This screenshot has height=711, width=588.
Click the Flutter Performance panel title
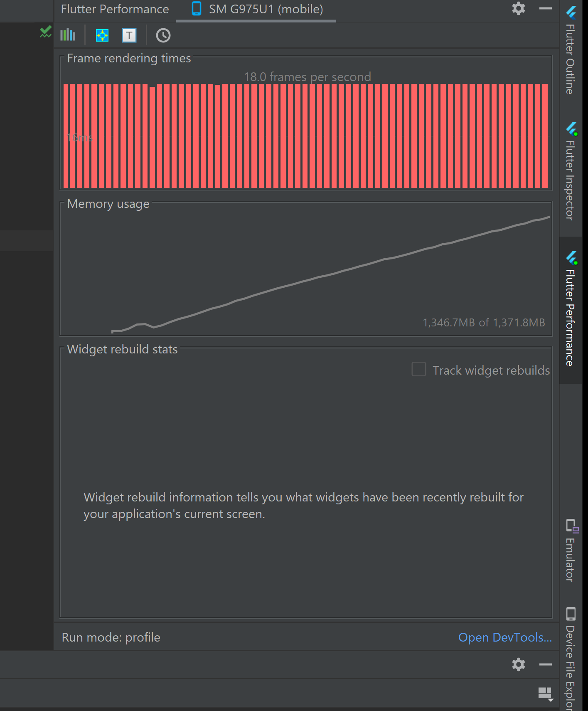point(115,9)
